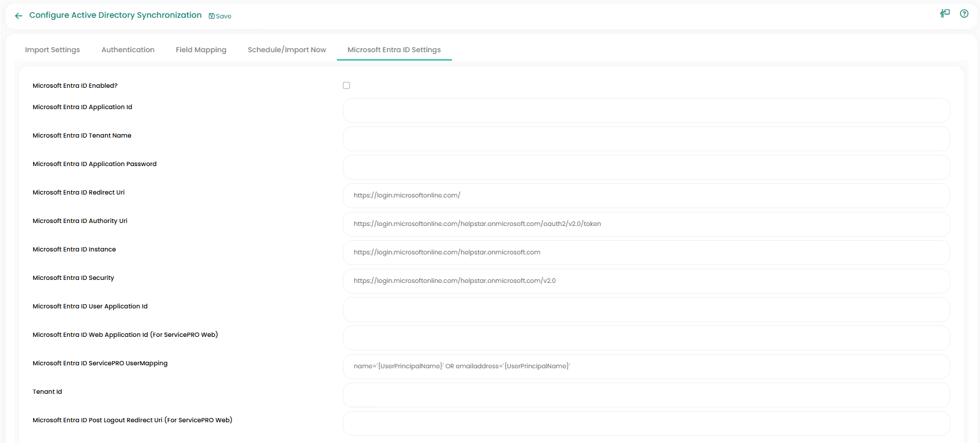This screenshot has height=443, width=980.
Task: Select the Schedule/Import Now tab
Action: 287,50
